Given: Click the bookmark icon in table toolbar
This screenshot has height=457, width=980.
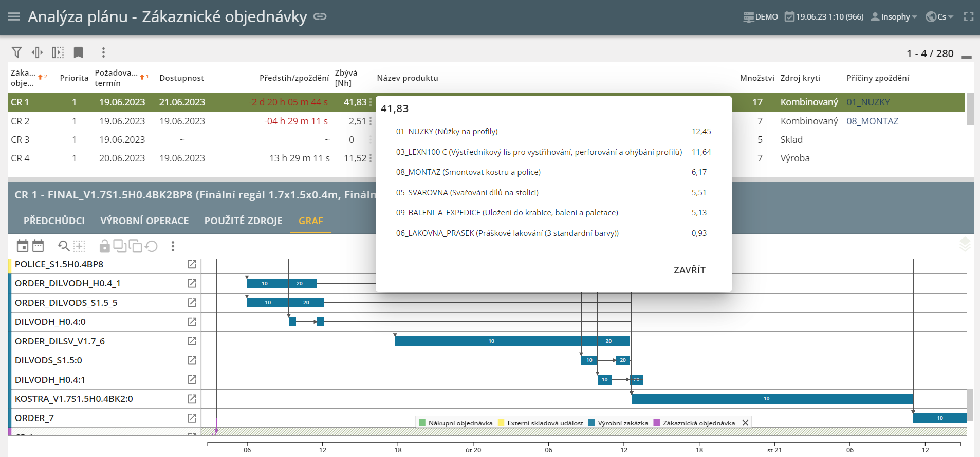Looking at the screenshot, I should (78, 52).
